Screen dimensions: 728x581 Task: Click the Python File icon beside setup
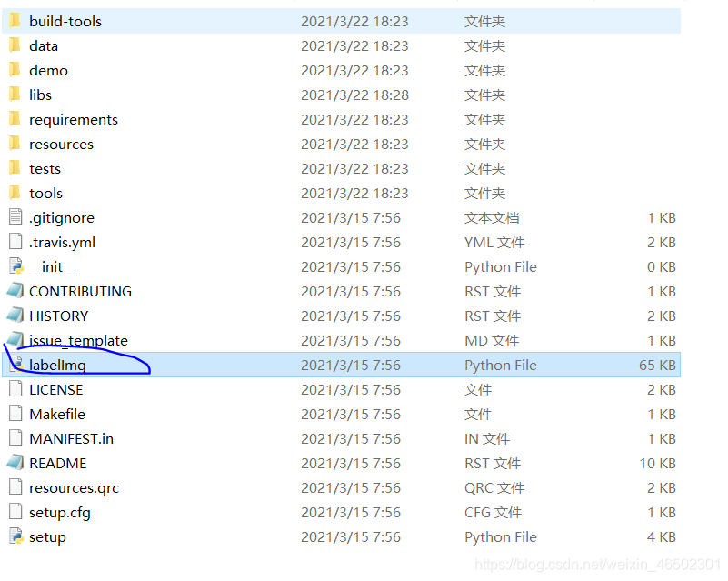click(x=15, y=536)
